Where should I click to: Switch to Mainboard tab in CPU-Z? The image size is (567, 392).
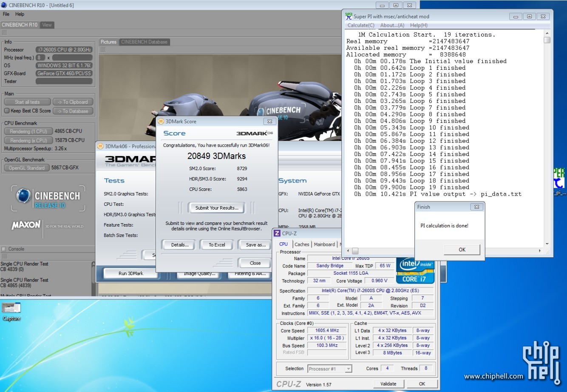(x=324, y=244)
